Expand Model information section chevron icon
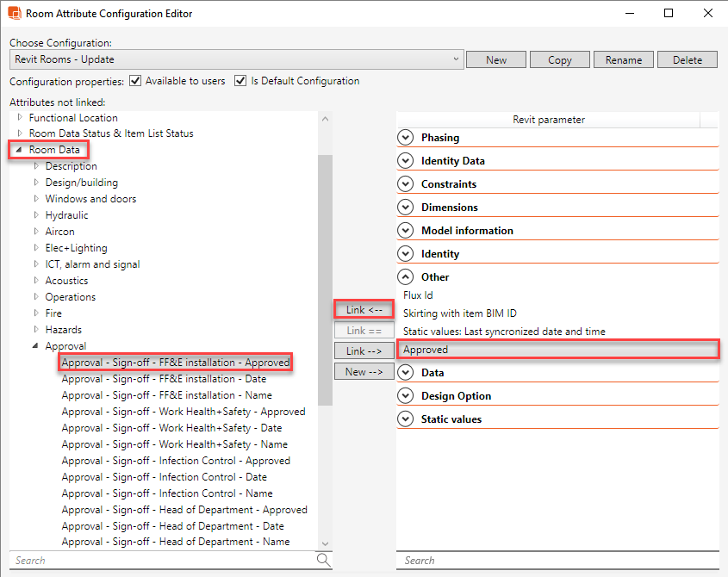 coord(405,230)
